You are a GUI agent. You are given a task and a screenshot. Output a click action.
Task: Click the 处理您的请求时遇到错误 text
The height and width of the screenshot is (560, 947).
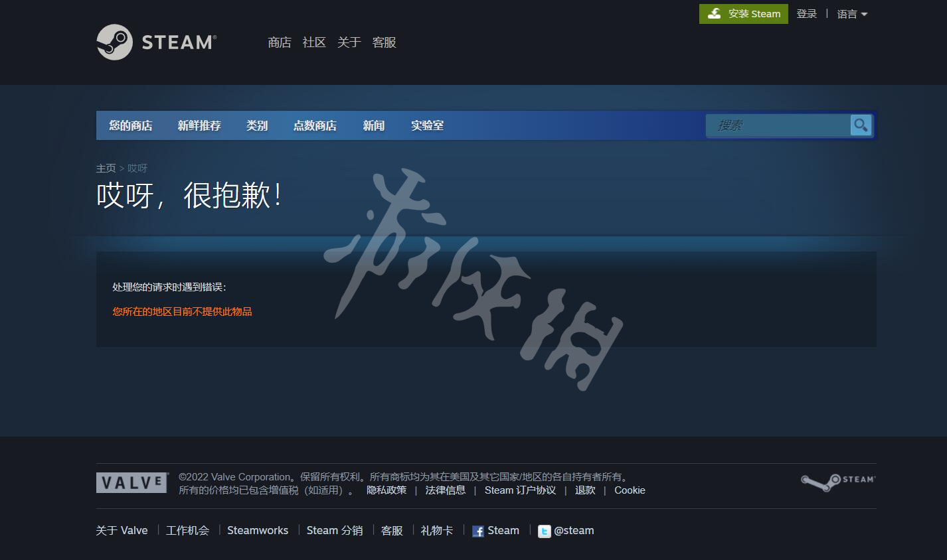(169, 287)
